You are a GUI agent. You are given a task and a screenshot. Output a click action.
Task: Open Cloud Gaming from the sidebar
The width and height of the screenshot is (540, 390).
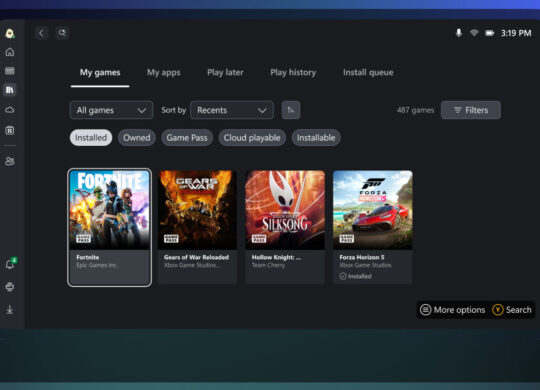10,110
